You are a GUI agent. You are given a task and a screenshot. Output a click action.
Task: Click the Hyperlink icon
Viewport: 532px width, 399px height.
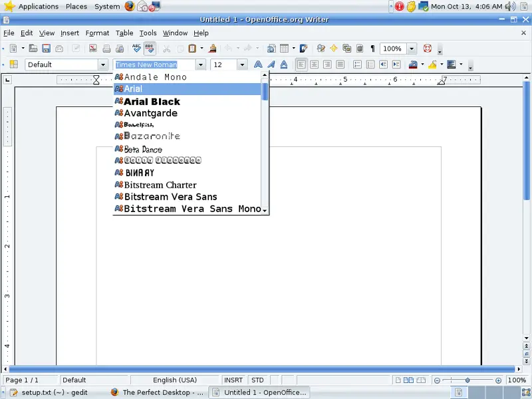click(x=271, y=49)
